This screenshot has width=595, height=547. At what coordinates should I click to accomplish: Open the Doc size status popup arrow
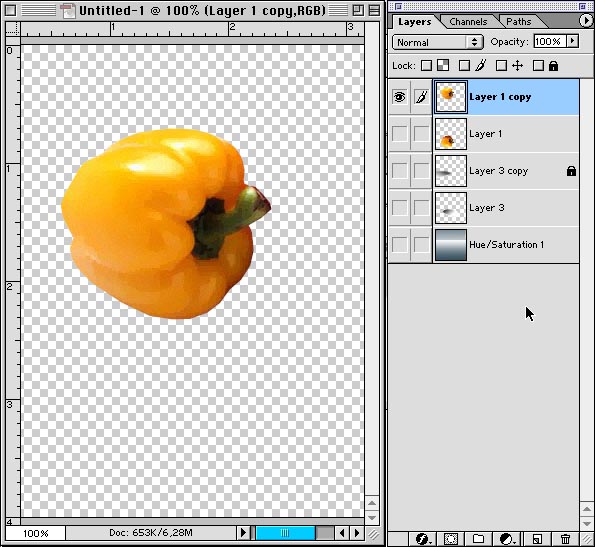(x=243, y=533)
